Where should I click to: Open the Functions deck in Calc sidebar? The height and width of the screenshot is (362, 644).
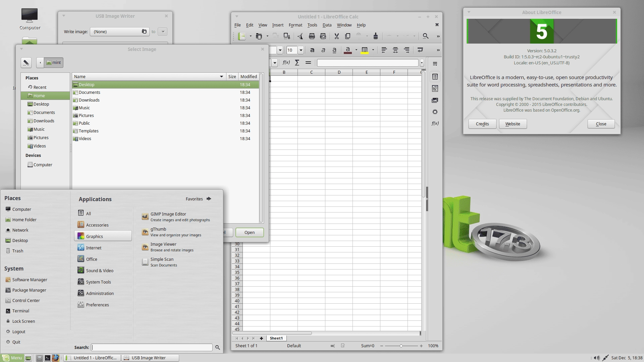tap(435, 123)
